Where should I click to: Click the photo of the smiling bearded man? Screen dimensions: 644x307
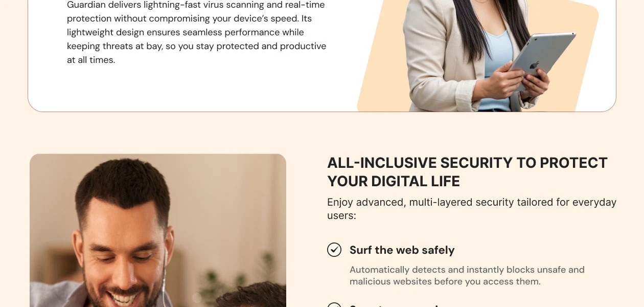coord(158,230)
